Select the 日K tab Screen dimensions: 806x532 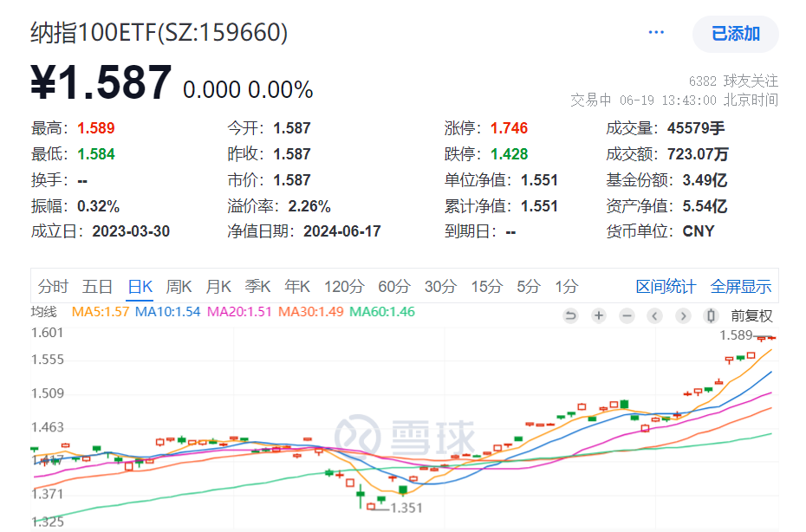140,286
